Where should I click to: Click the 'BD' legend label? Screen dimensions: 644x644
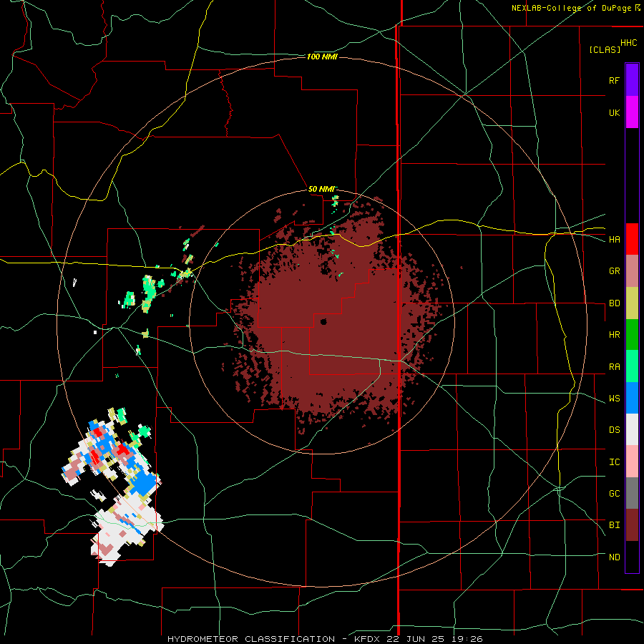[x=614, y=303]
